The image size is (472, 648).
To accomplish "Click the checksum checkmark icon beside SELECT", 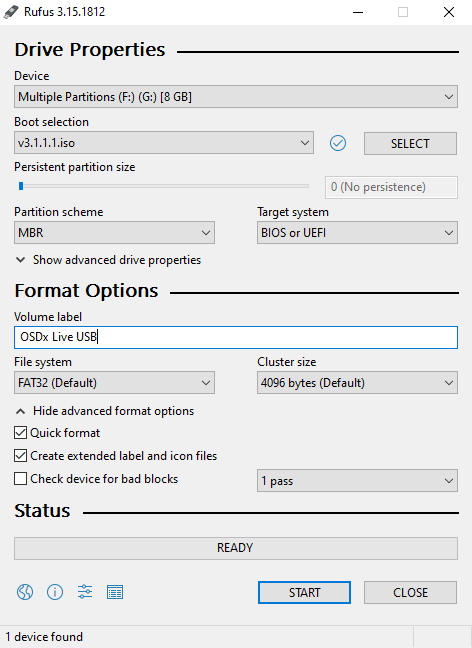I will pyautogui.click(x=338, y=143).
